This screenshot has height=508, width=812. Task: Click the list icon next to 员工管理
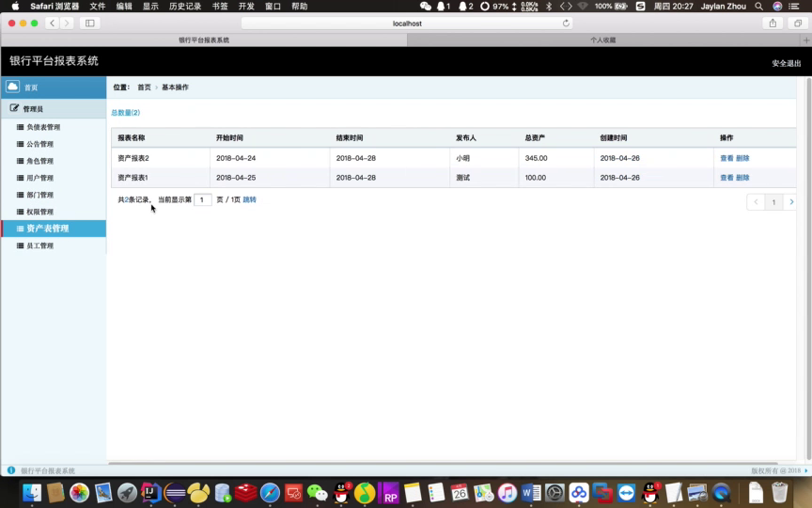click(x=20, y=246)
